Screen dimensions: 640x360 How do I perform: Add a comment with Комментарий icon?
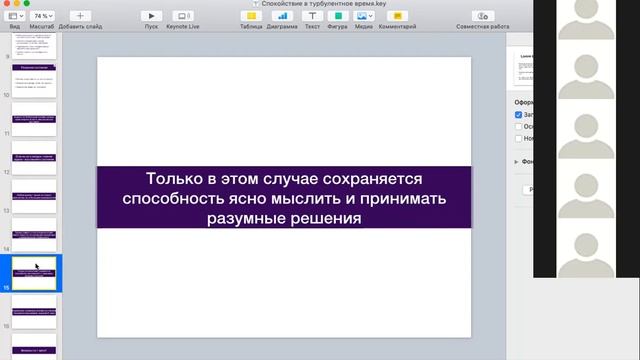tap(398, 16)
